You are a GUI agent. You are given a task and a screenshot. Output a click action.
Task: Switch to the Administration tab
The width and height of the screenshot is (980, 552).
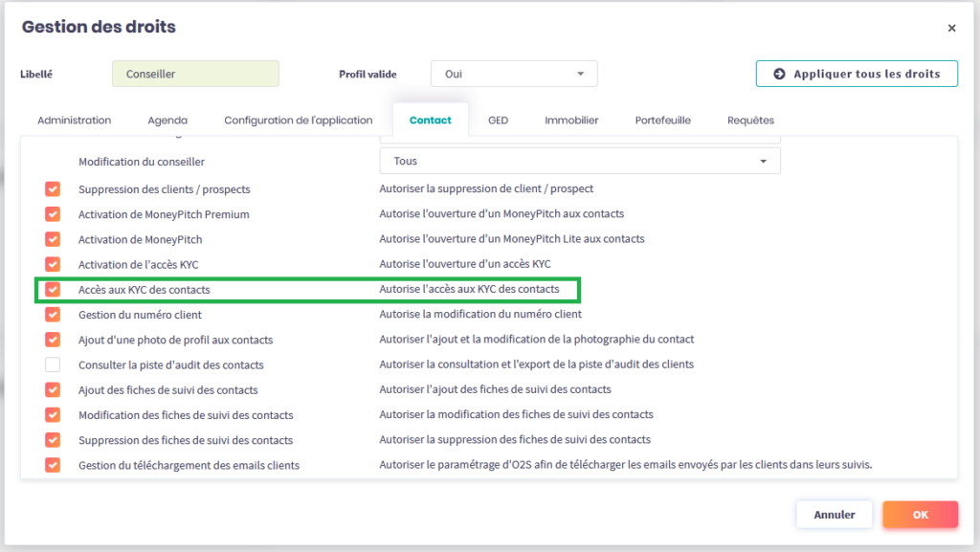point(75,121)
